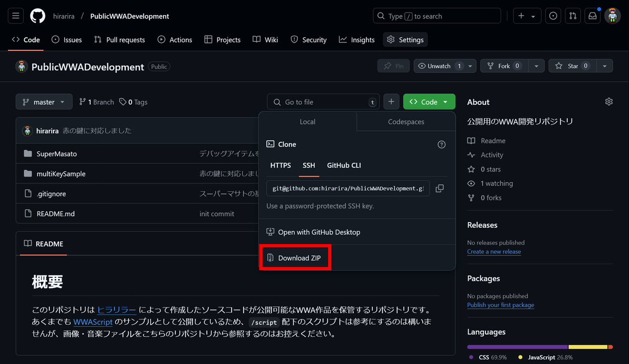Click the purple CSS language bar segment
The image size is (629, 364).
tap(517, 347)
